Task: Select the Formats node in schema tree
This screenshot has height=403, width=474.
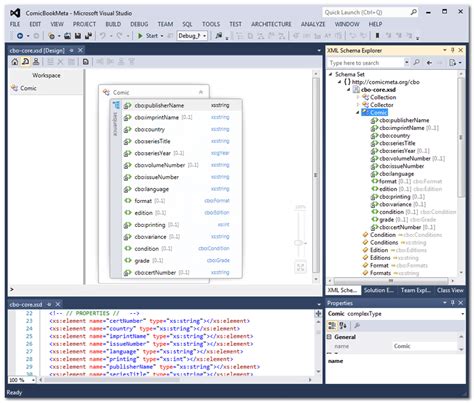Action: tap(380, 273)
